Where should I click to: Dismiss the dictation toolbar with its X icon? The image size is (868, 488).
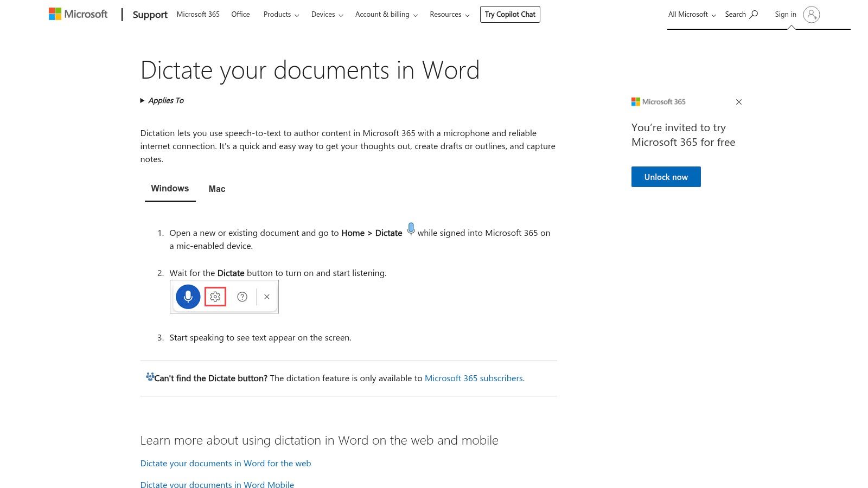266,297
